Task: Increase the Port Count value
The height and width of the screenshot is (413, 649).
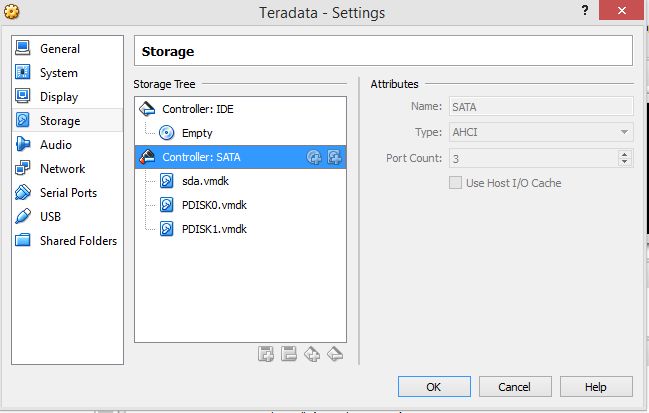Action: tap(625, 154)
